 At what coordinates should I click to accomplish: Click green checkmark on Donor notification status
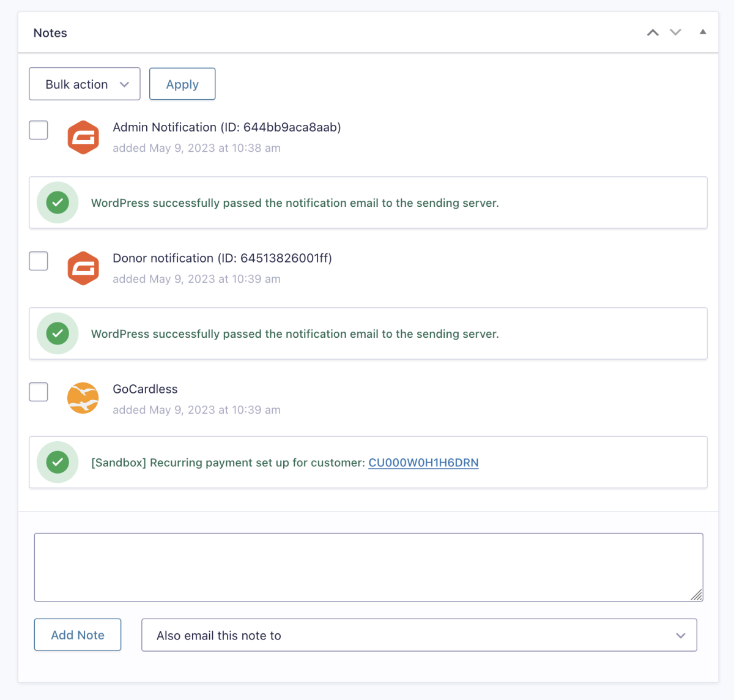(x=57, y=333)
